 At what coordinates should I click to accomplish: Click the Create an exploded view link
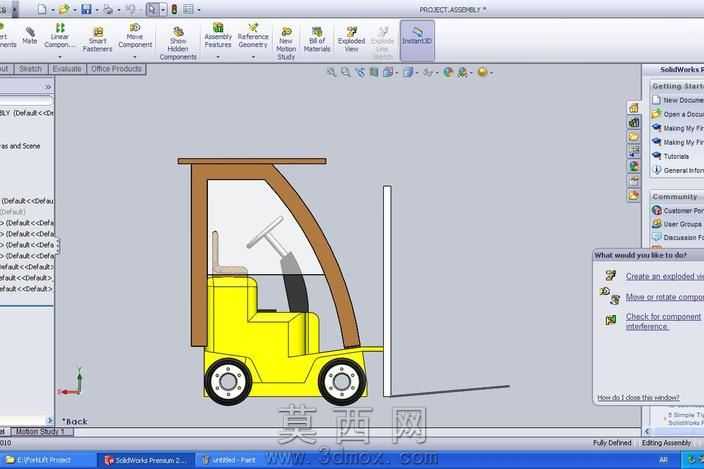664,276
